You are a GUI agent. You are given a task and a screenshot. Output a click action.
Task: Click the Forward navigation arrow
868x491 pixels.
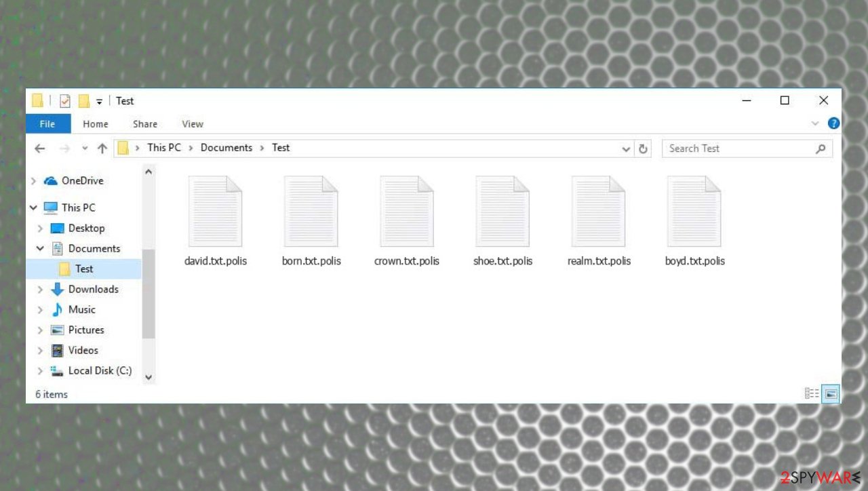(x=64, y=149)
